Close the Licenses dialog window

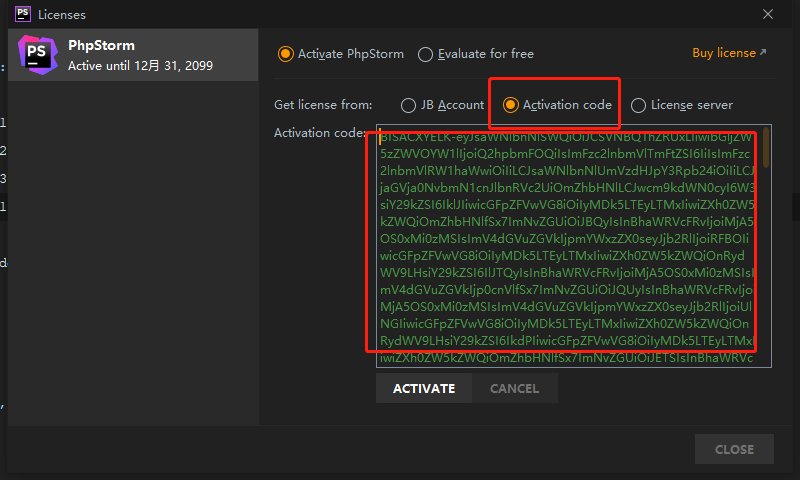point(768,14)
